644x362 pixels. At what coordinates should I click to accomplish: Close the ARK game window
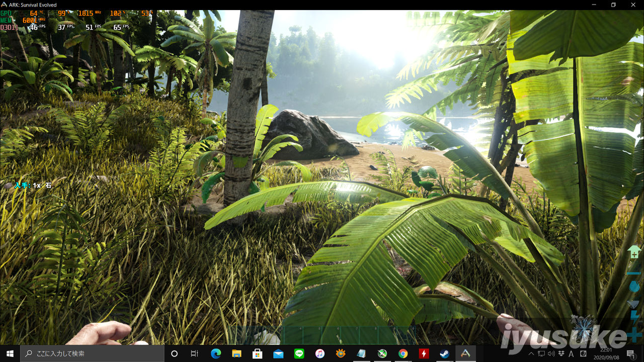click(634, 5)
